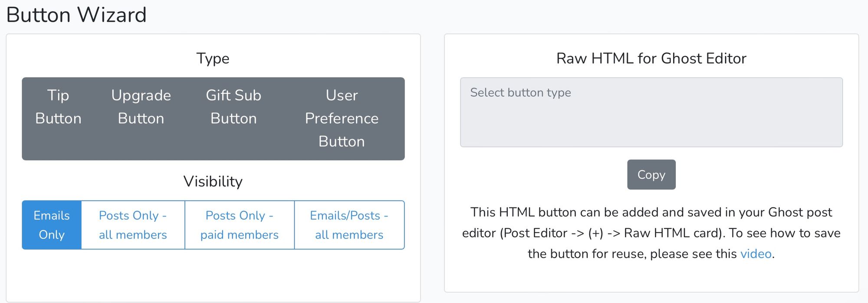Click the Button Wizard page heading

(x=76, y=15)
